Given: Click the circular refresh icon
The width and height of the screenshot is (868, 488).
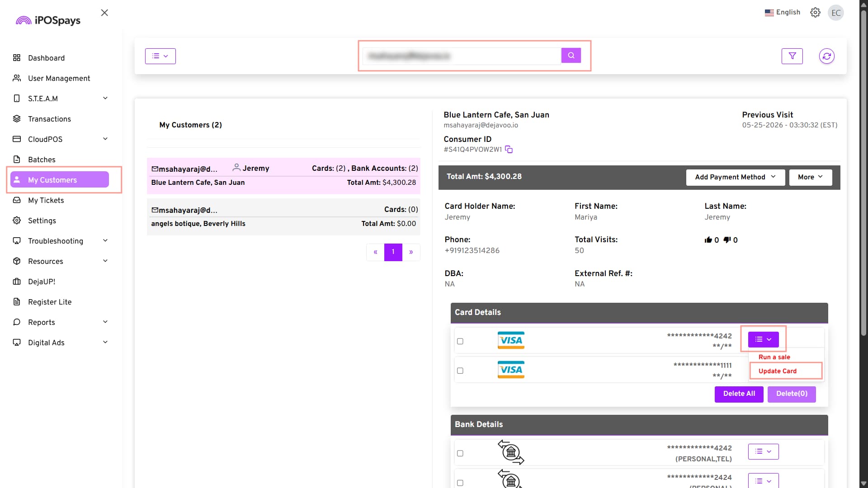Looking at the screenshot, I should (826, 56).
